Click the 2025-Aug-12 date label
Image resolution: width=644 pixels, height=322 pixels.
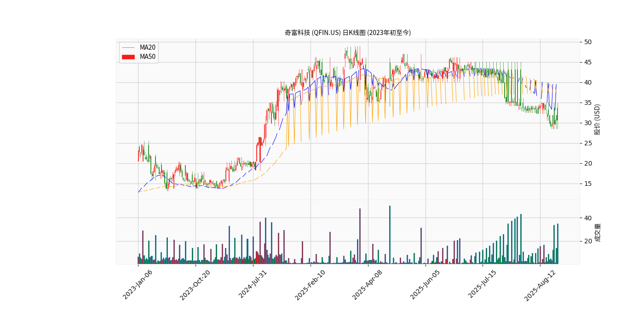[540, 285]
